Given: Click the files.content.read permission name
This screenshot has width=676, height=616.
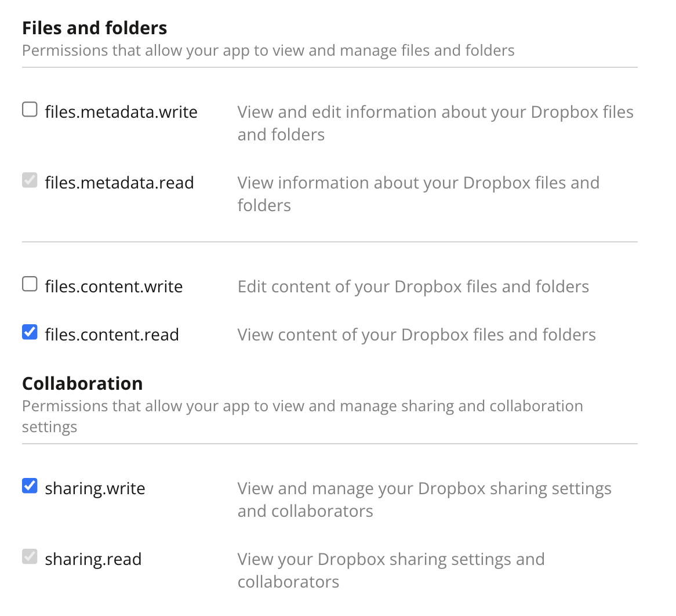Looking at the screenshot, I should point(111,334).
